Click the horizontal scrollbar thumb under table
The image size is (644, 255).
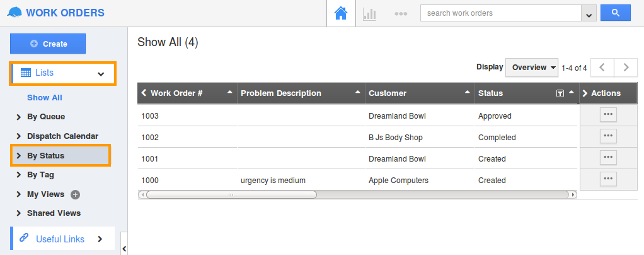(x=232, y=194)
